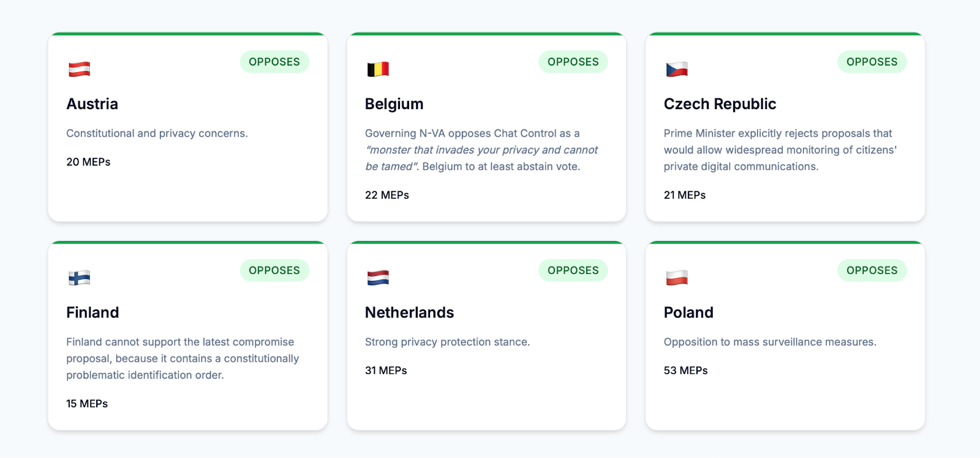This screenshot has width=980, height=458.
Task: Click the Belgium flag icon
Action: coord(378,69)
